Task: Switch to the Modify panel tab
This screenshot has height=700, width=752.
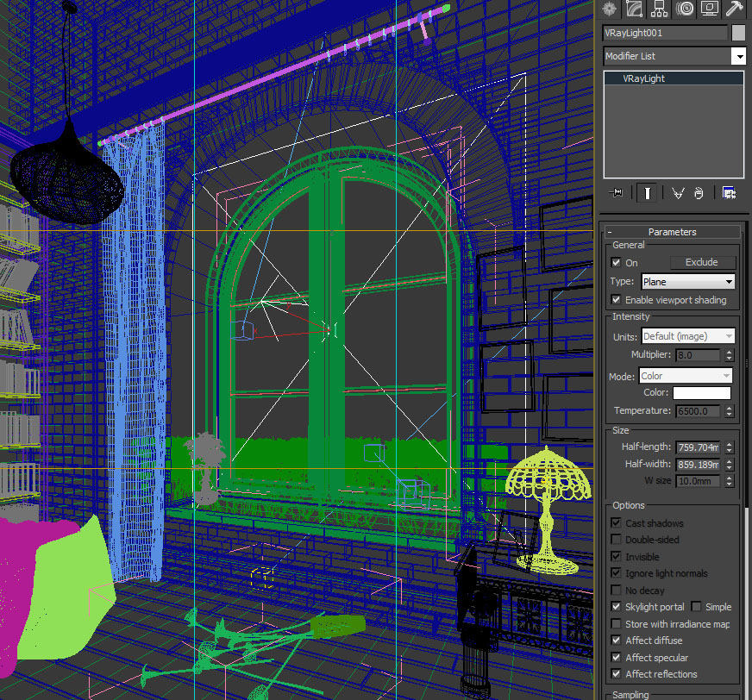Action: pos(635,9)
